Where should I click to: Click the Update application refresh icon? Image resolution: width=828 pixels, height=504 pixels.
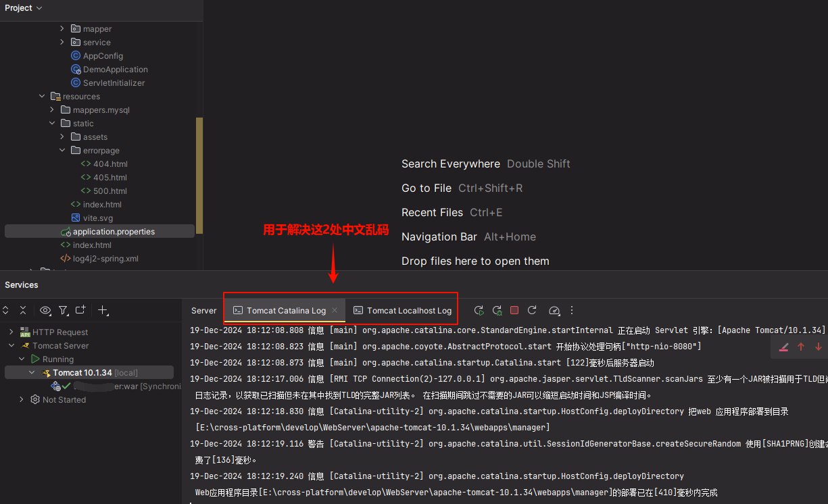532,310
